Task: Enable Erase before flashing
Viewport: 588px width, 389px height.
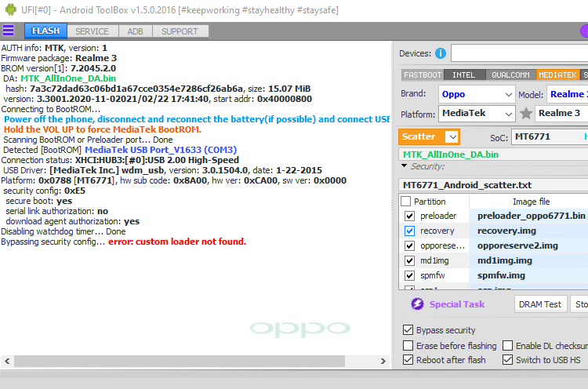Action: point(408,345)
